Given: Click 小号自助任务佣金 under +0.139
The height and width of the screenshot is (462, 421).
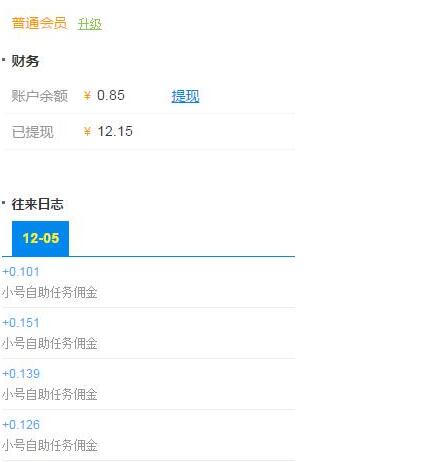Looking at the screenshot, I should pyautogui.click(x=50, y=395).
